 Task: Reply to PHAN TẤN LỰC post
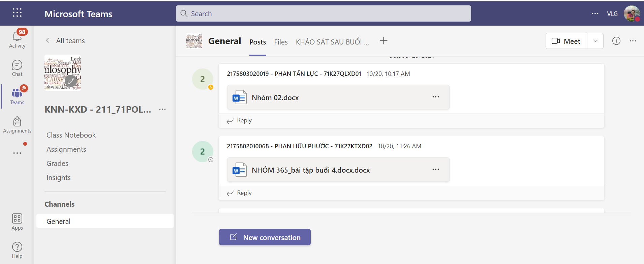(239, 120)
